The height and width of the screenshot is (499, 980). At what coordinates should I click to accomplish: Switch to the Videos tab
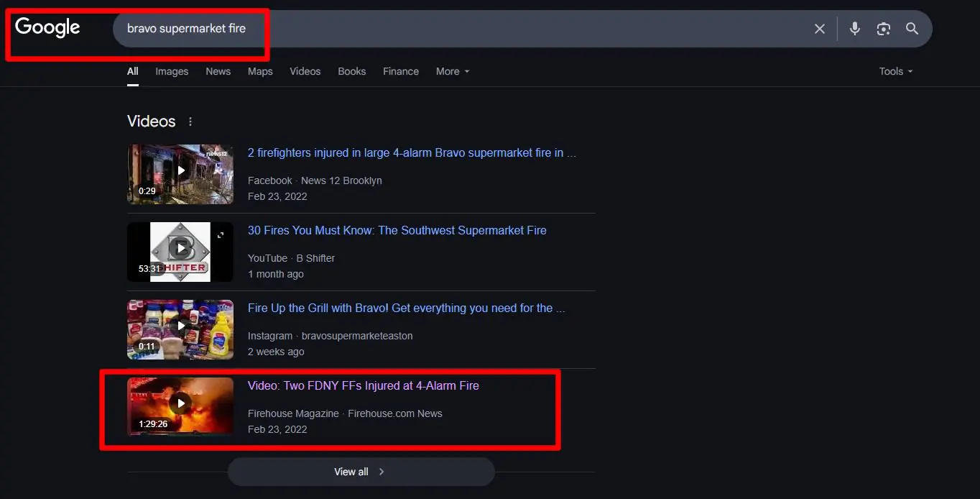(x=305, y=71)
